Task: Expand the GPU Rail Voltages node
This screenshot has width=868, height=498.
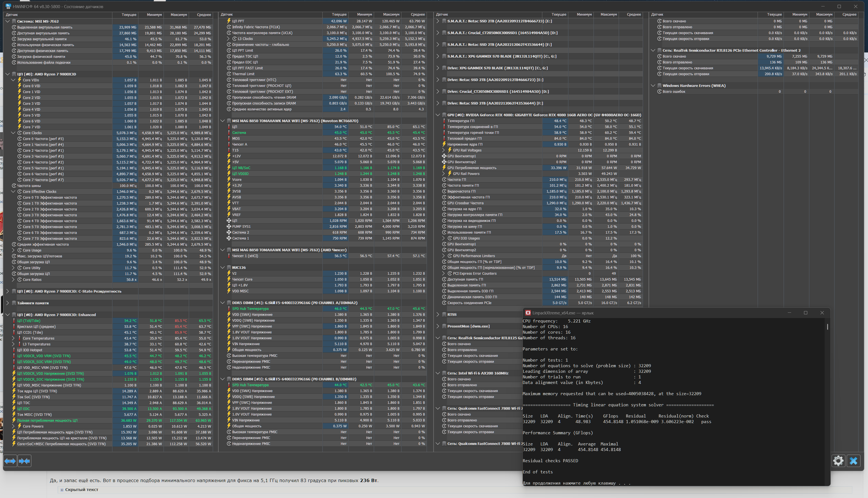Action: tap(444, 150)
